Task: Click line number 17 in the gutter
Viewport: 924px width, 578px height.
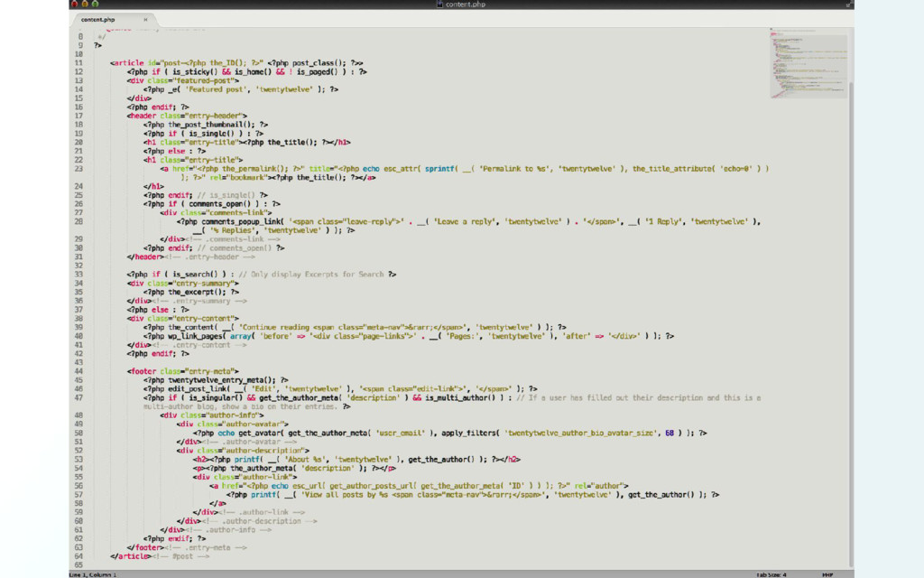Action: (79, 117)
